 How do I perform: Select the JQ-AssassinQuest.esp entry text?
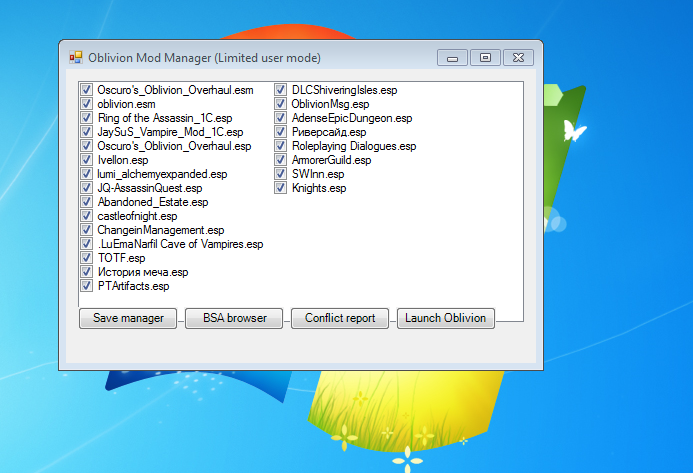pyautogui.click(x=150, y=188)
